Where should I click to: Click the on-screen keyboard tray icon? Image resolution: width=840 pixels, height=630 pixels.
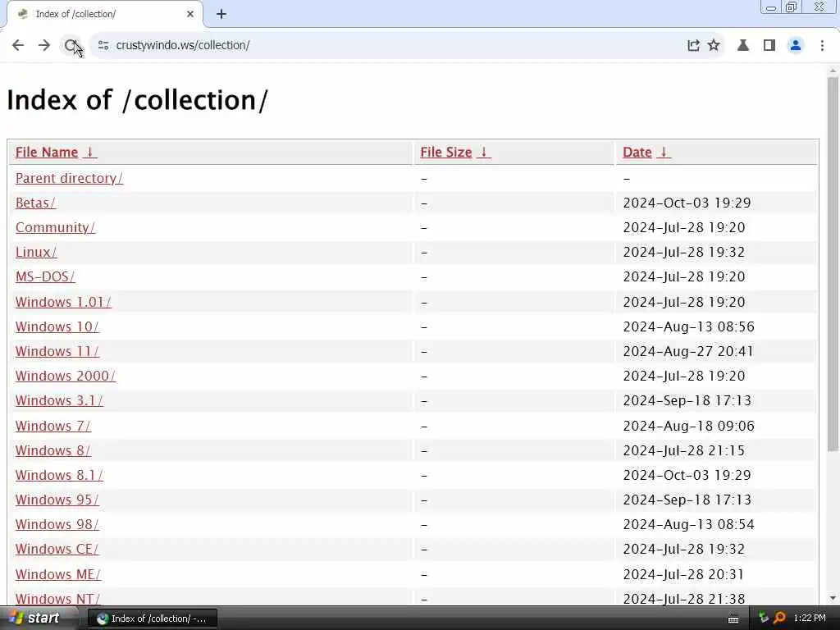[733, 619]
